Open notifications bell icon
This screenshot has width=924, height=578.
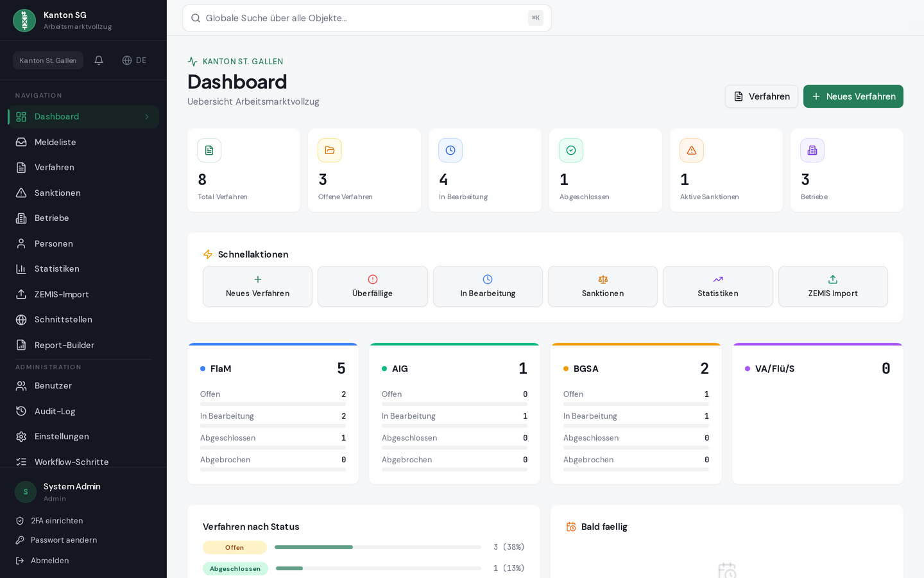[99, 60]
